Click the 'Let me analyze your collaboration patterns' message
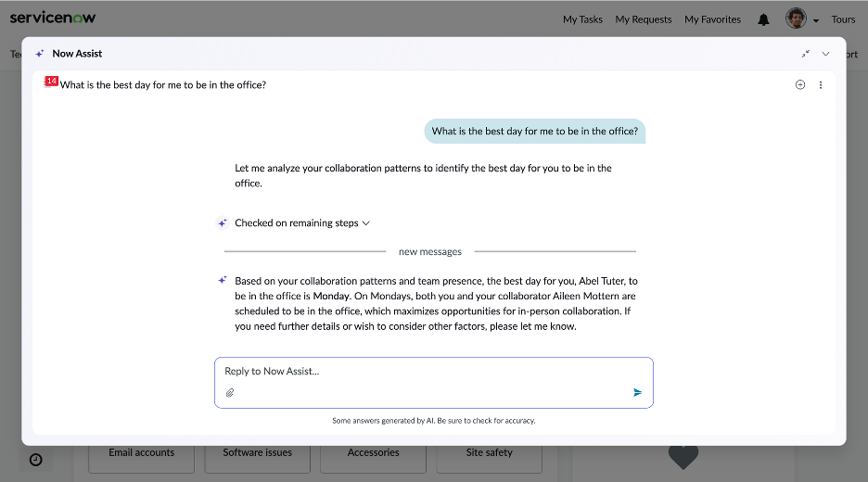Viewport: 868px width, 482px height. [423, 175]
